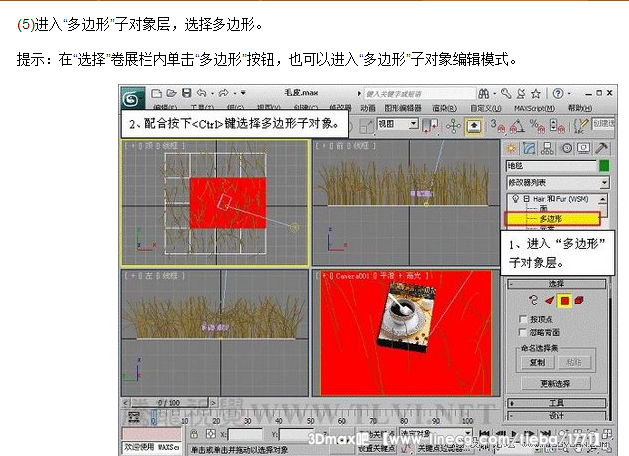629x456 pixels.
Task: Open the MAXScript(M) menu
Action: (x=534, y=108)
